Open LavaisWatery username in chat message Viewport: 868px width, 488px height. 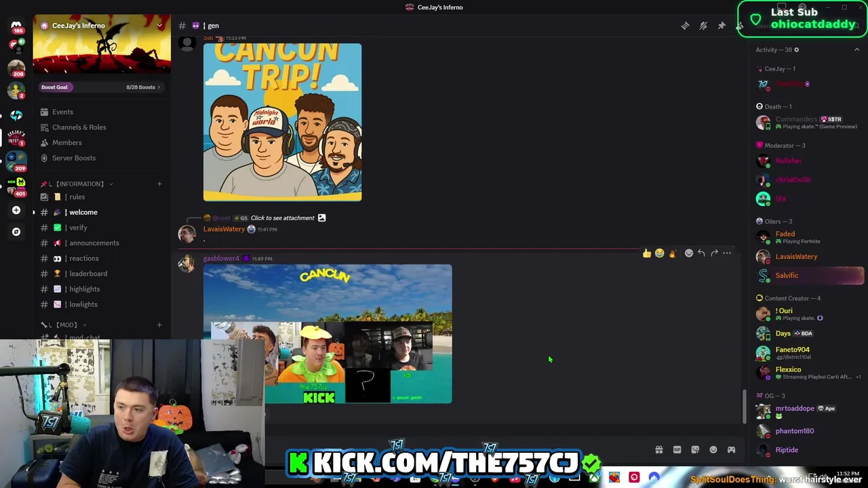coord(224,229)
